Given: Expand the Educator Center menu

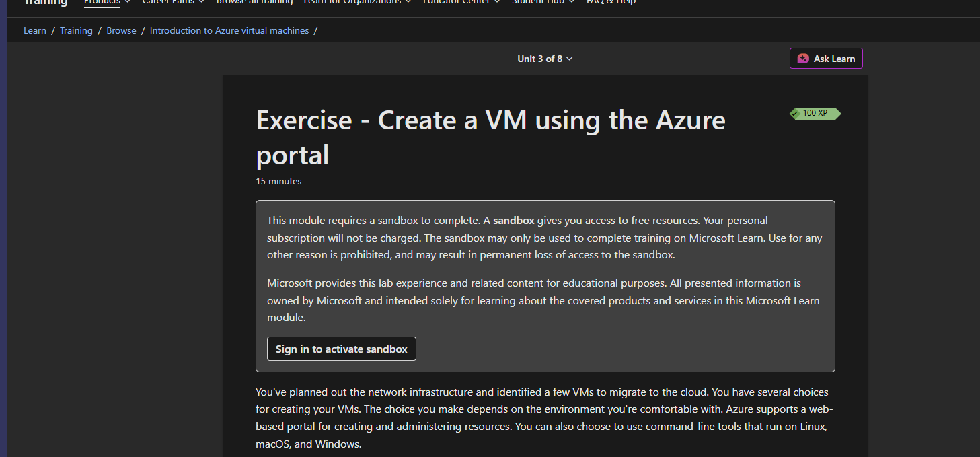Looking at the screenshot, I should click(461, 2).
